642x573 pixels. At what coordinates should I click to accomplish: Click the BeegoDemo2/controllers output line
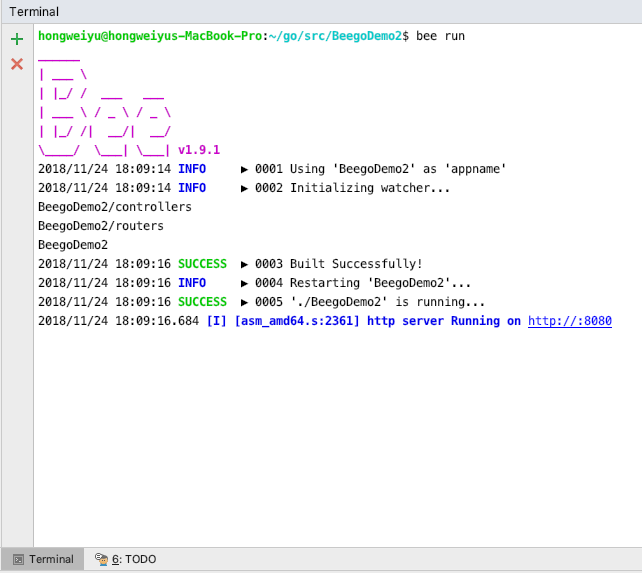pos(114,207)
